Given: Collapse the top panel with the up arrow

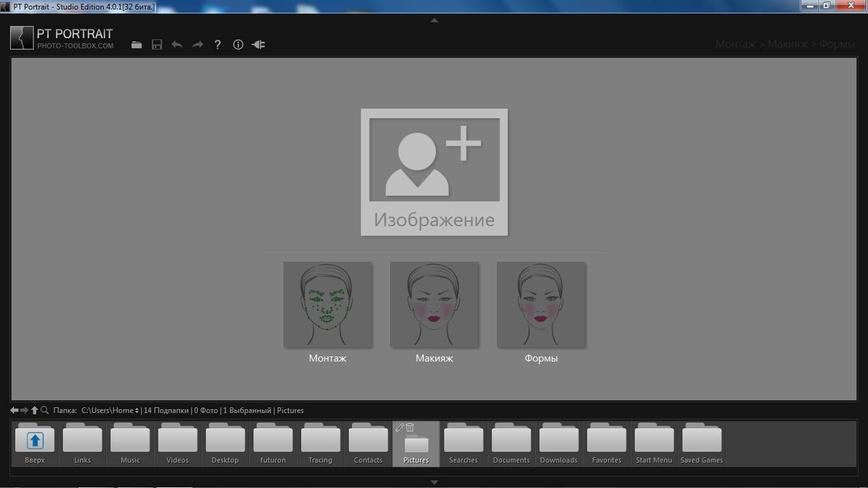Looking at the screenshot, I should click(434, 20).
